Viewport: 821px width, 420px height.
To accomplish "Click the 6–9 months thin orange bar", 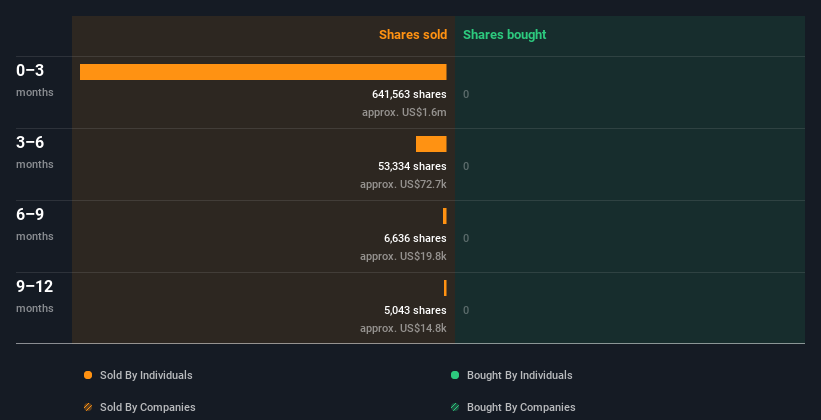I will coord(445,216).
